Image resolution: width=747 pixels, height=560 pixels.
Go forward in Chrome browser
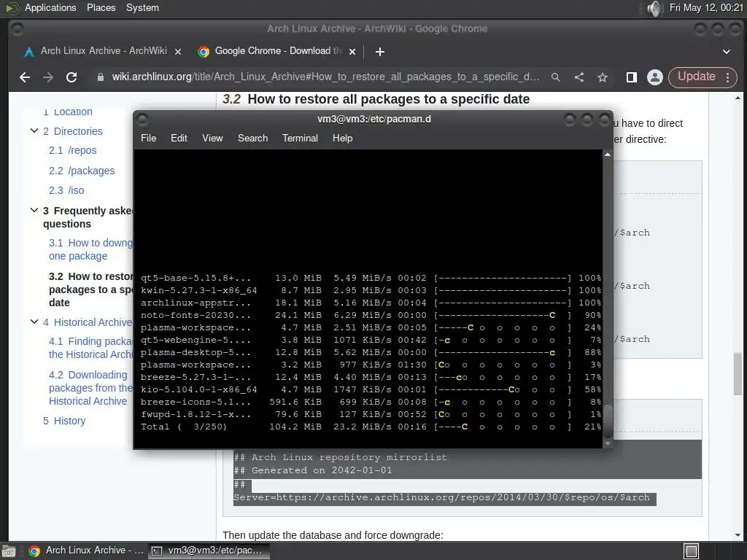(48, 77)
